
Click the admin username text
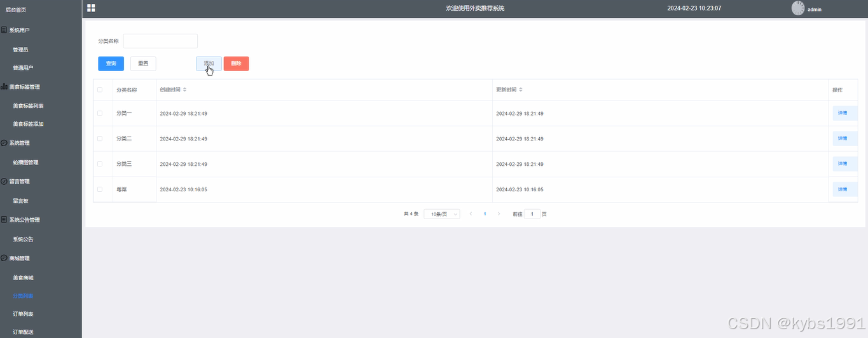point(815,10)
